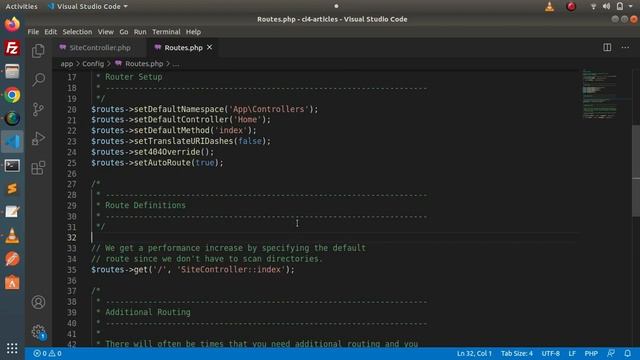Click the Routes.php breadcrumb segment

point(139,64)
